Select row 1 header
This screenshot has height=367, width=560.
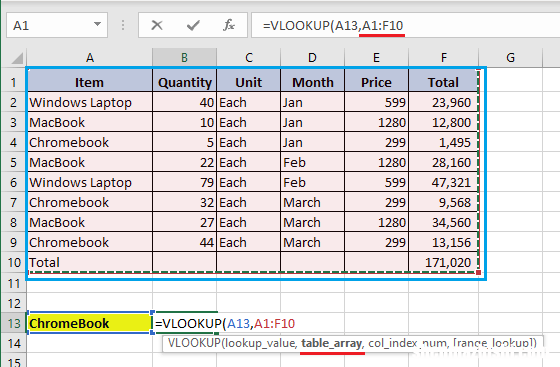tap(14, 82)
